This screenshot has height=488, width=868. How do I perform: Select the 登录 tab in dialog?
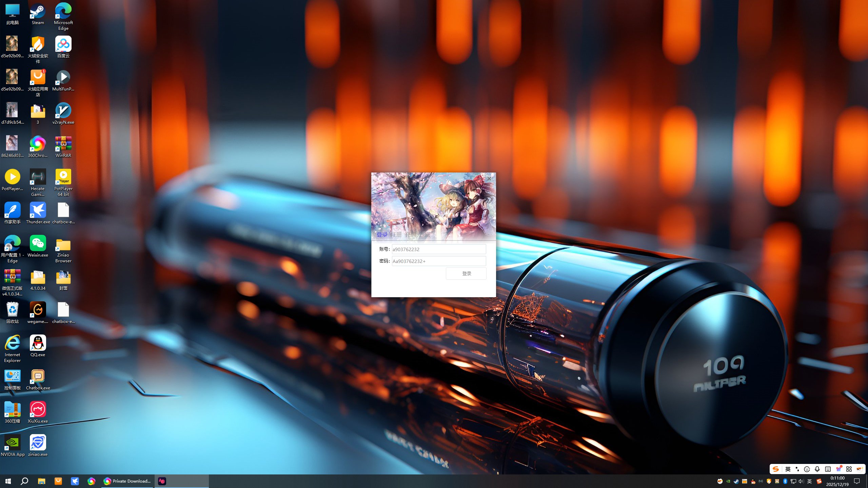coord(382,235)
